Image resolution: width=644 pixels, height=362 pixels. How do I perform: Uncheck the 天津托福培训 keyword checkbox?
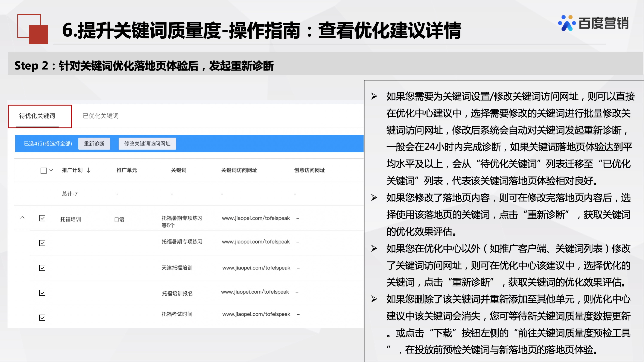click(42, 268)
